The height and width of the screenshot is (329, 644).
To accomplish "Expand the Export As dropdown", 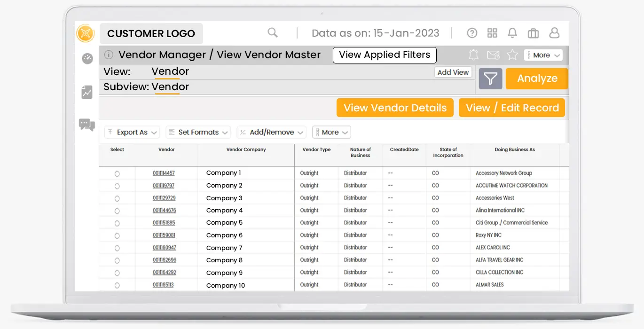I will (132, 133).
